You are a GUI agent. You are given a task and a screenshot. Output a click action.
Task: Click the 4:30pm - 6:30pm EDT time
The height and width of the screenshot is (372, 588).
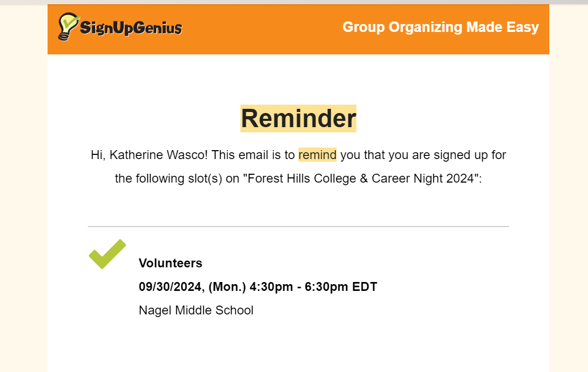(314, 287)
